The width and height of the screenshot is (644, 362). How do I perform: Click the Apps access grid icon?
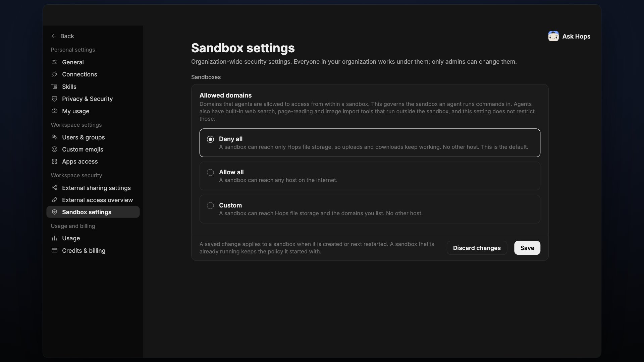point(54,161)
